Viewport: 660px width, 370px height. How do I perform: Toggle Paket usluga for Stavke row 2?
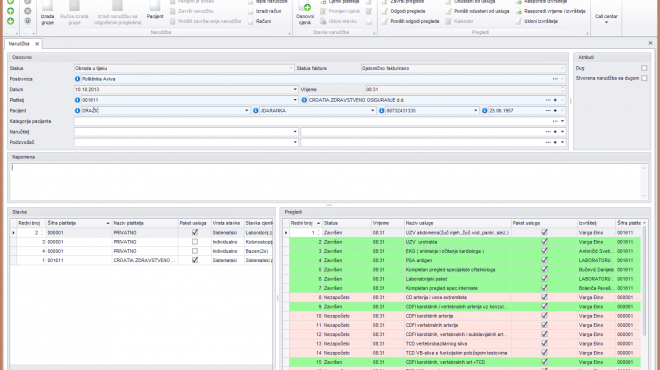(195, 232)
